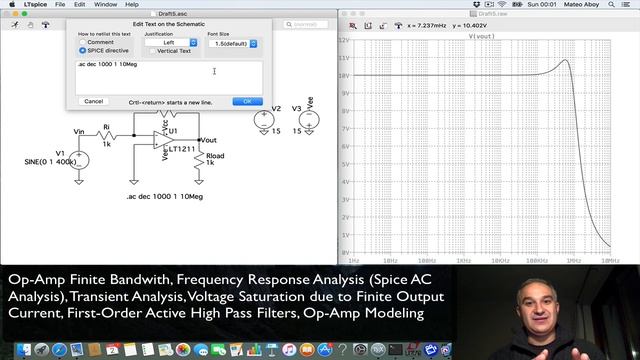The image size is (640, 360).
Task: Open Messages in the dock
Action: click(x=200, y=350)
